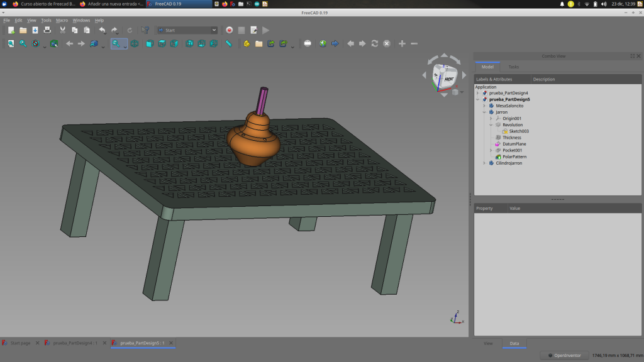This screenshot has width=644, height=362.
Task: Click the Print icon in toolbar
Action: 47,30
